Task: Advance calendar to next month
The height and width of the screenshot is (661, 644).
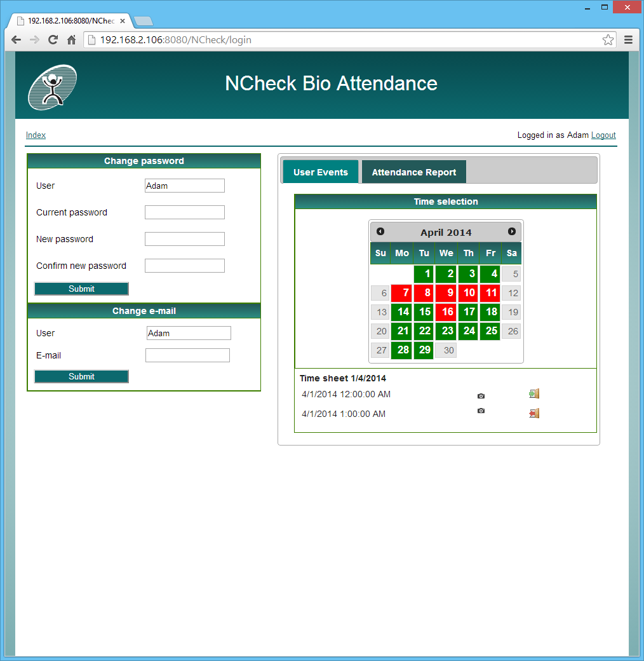Action: pos(512,231)
